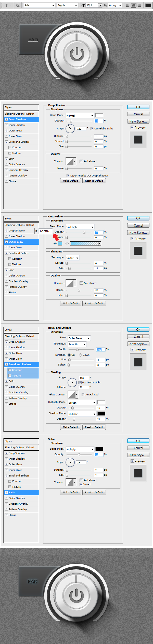Click the contour thumbnail in Outer Glow Quality
This screenshot has height=644, width=153.
tap(70, 283)
